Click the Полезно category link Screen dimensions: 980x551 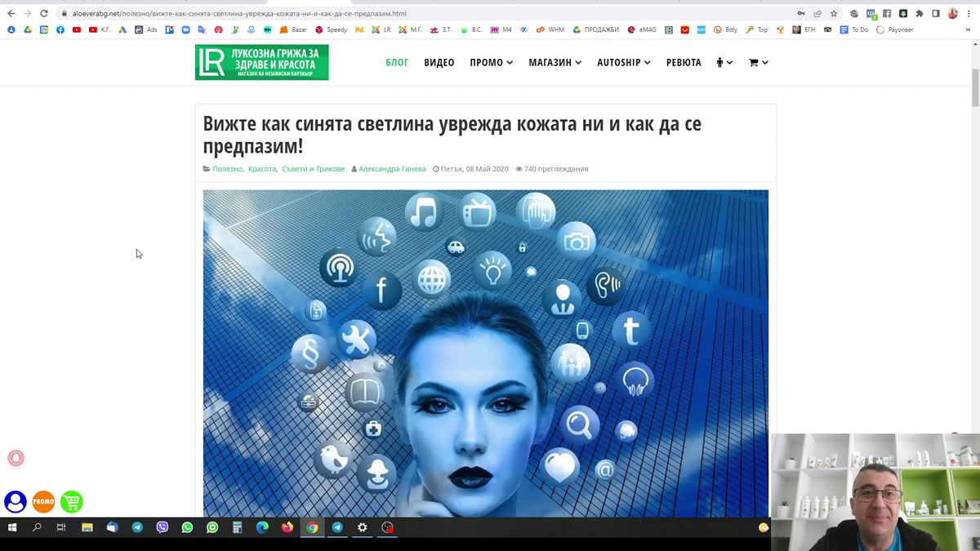tap(227, 169)
